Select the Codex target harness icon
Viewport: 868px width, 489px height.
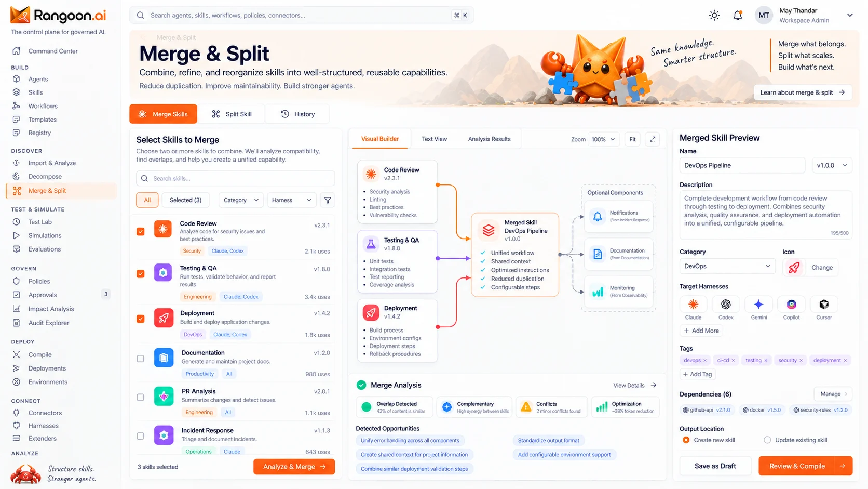(x=726, y=304)
